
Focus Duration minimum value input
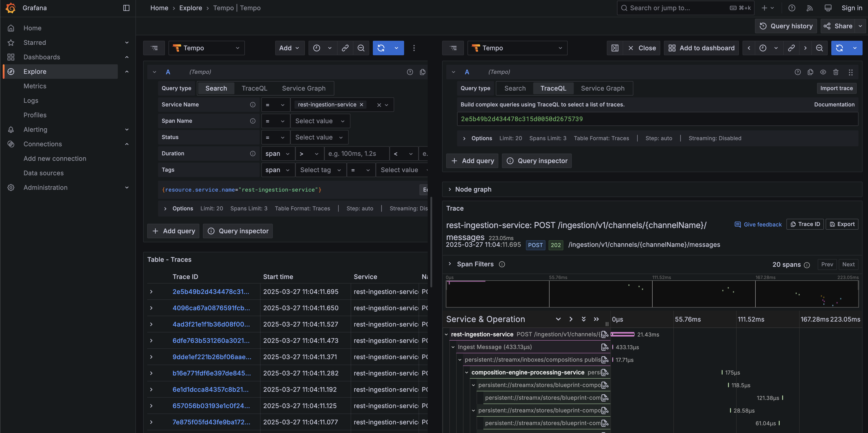357,154
